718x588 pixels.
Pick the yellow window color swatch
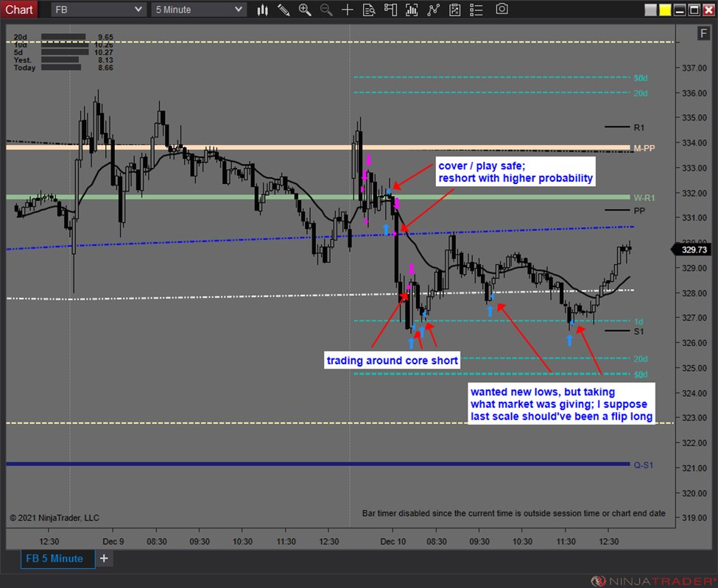pyautogui.click(x=664, y=9)
